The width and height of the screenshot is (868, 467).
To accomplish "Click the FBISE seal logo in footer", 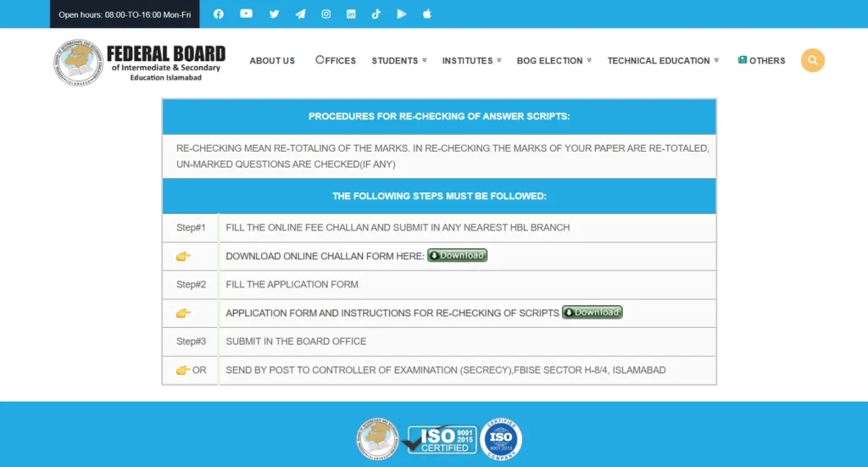I will tap(377, 439).
